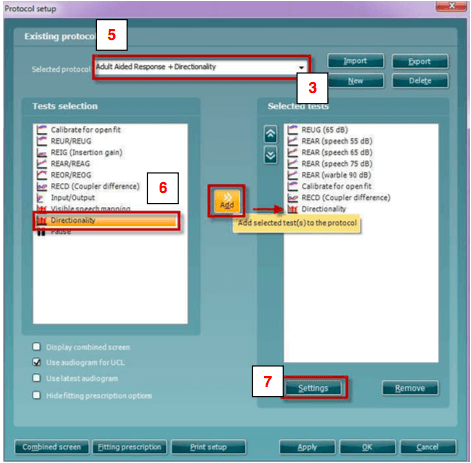Viewport: 471px width, 463px height.
Task: Uncheck Use audiogram for UCL
Action: [x=37, y=362]
